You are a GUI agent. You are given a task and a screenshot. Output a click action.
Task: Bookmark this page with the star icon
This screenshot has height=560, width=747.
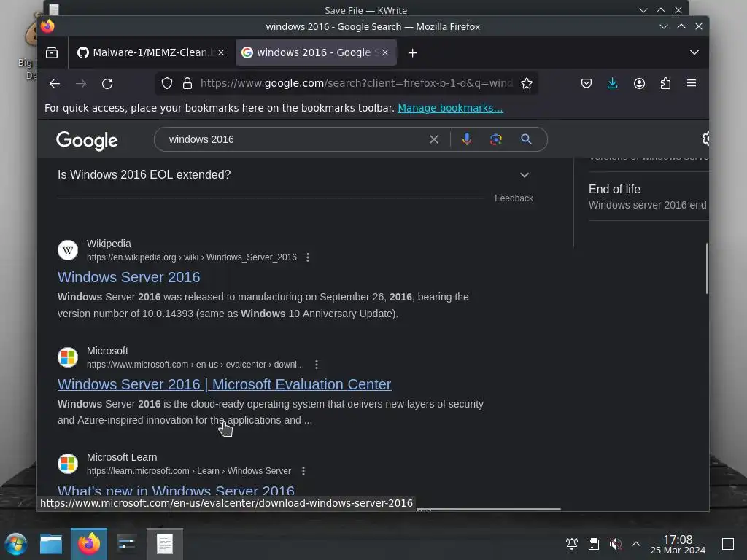coord(527,83)
